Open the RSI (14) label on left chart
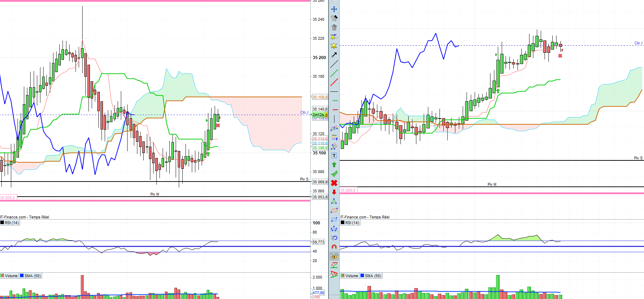 [9, 223]
